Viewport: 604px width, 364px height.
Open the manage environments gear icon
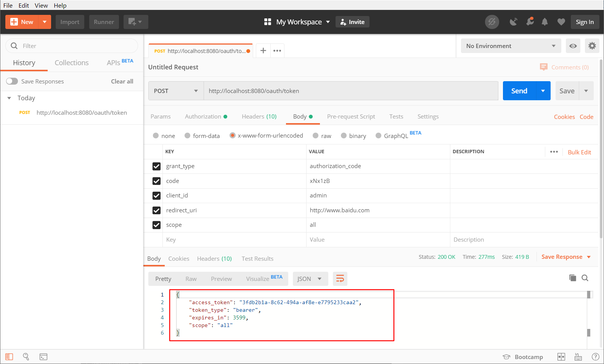coord(592,46)
